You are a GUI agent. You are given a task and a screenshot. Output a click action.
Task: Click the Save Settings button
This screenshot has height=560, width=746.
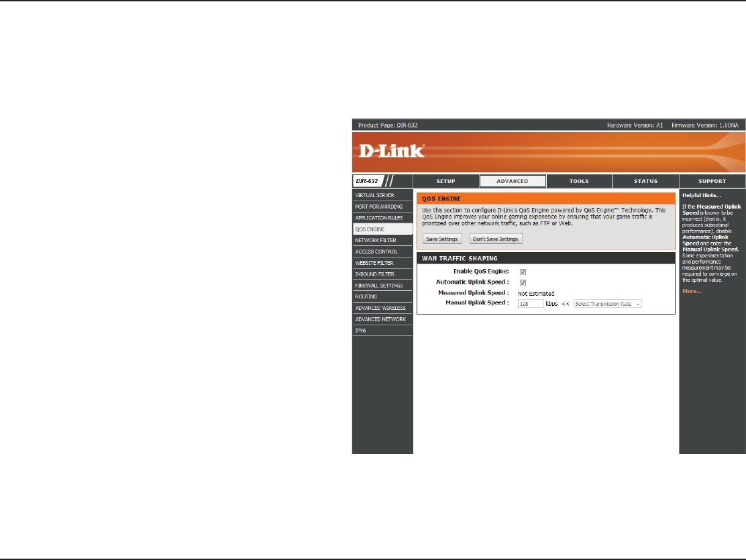pyautogui.click(x=442, y=239)
